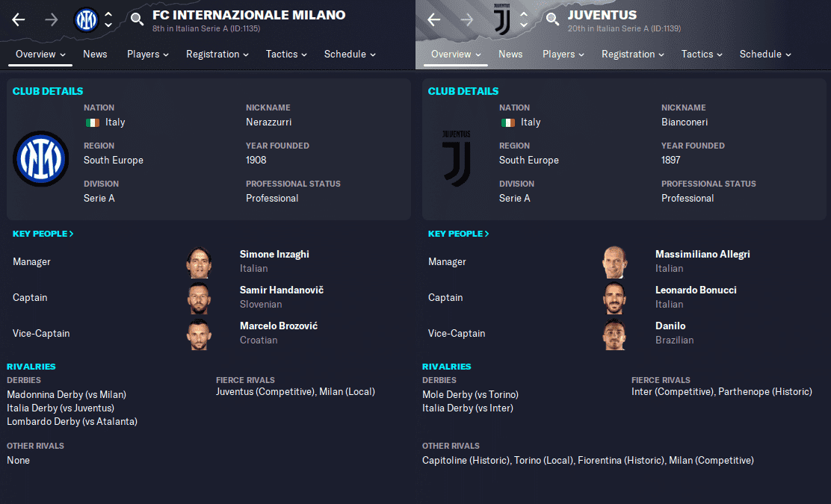Go back in the Inter panel
The width and height of the screenshot is (831, 504).
click(19, 20)
